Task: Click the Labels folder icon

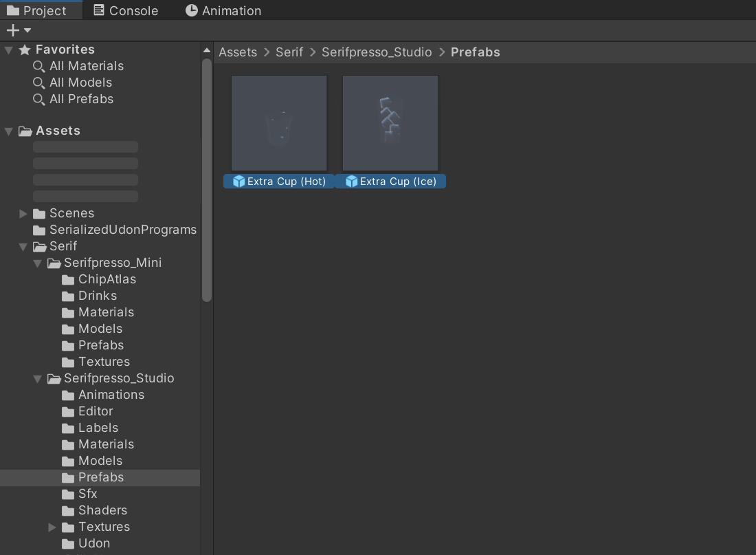Action: pyautogui.click(x=68, y=428)
